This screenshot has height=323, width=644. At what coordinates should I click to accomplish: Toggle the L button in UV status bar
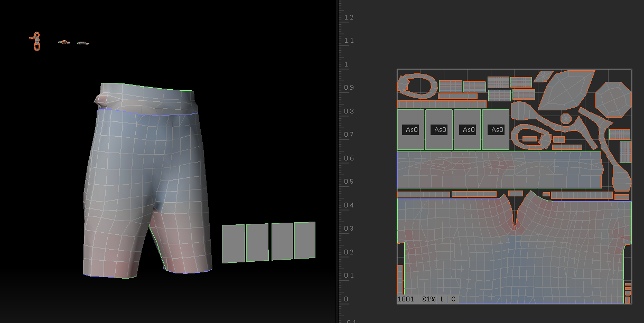(442, 299)
